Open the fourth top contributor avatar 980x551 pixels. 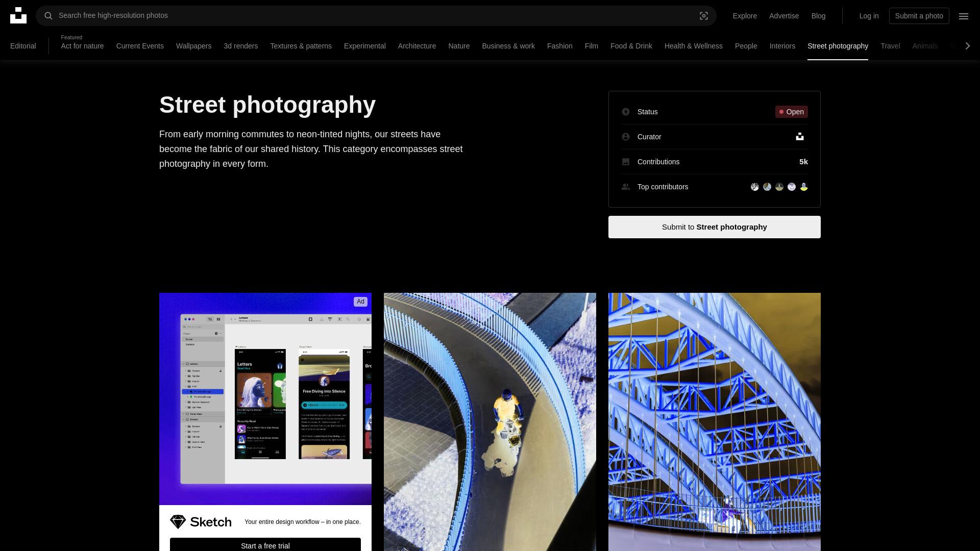[x=792, y=187]
